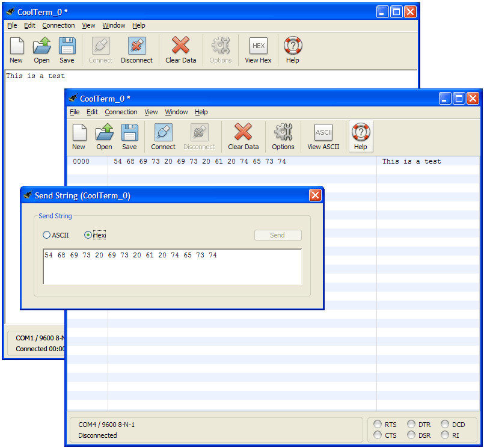Click the DSR status indicator
Image resolution: width=484 pixels, height=448 pixels.
[x=411, y=435]
